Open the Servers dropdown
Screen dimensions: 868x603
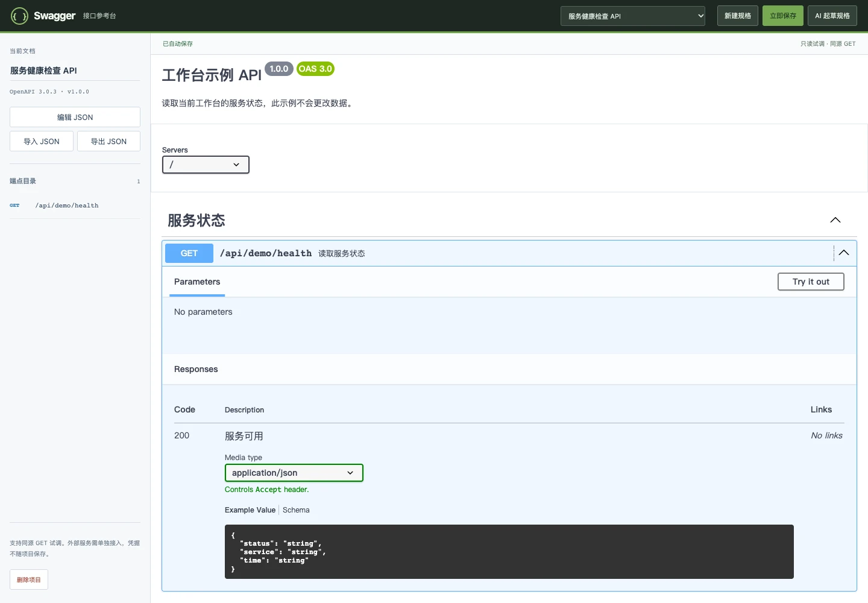coord(206,165)
